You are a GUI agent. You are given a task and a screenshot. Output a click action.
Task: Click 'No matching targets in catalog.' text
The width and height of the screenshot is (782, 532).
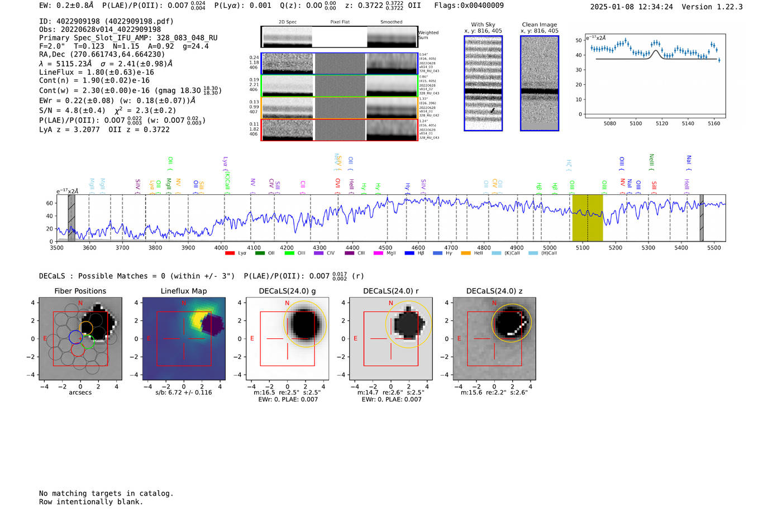coord(106,493)
